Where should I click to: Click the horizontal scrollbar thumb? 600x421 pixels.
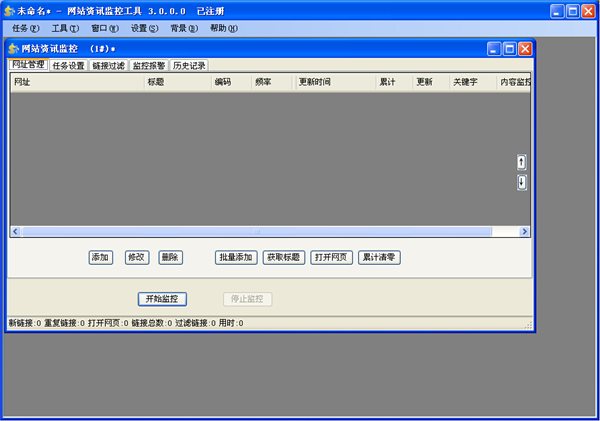(256, 231)
